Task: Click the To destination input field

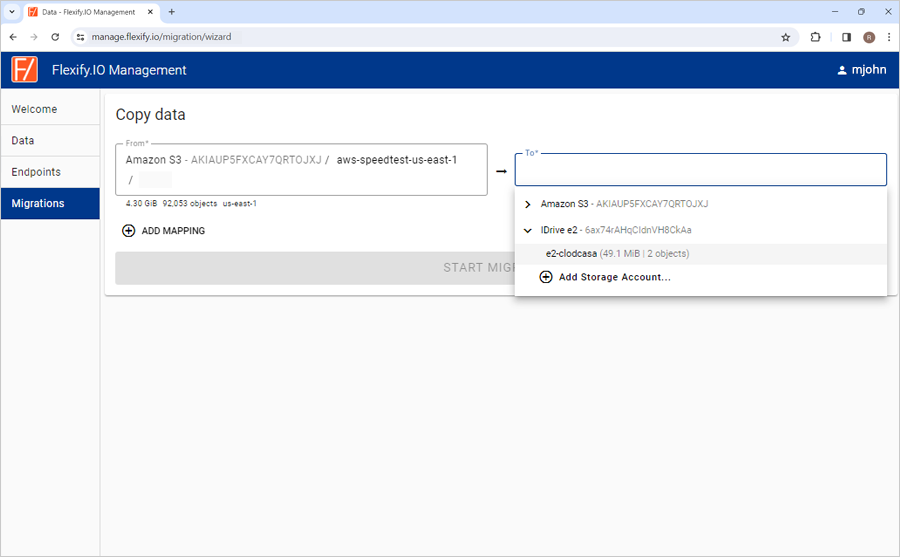Action: pyautogui.click(x=700, y=169)
